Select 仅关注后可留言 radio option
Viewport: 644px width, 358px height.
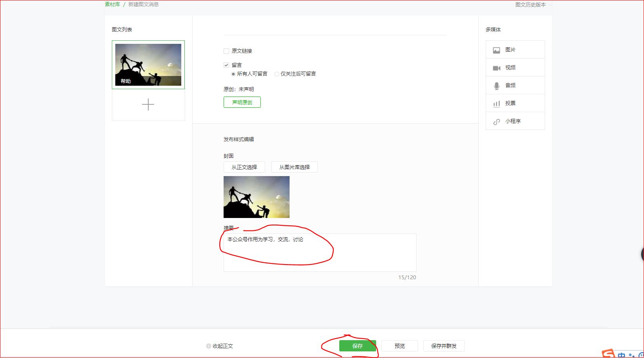(x=277, y=74)
